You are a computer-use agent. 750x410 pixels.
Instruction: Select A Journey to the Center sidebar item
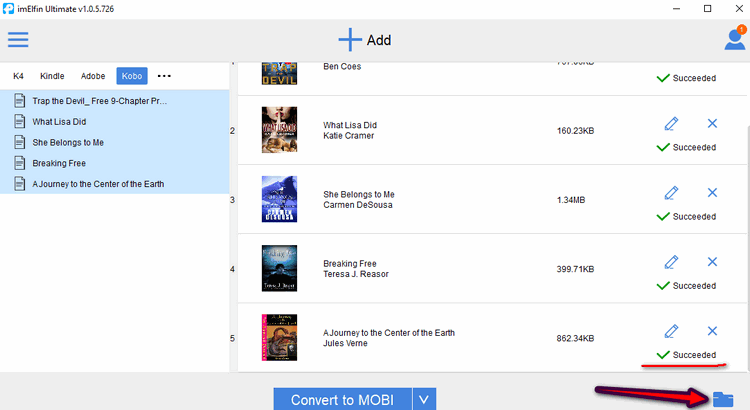[115, 184]
